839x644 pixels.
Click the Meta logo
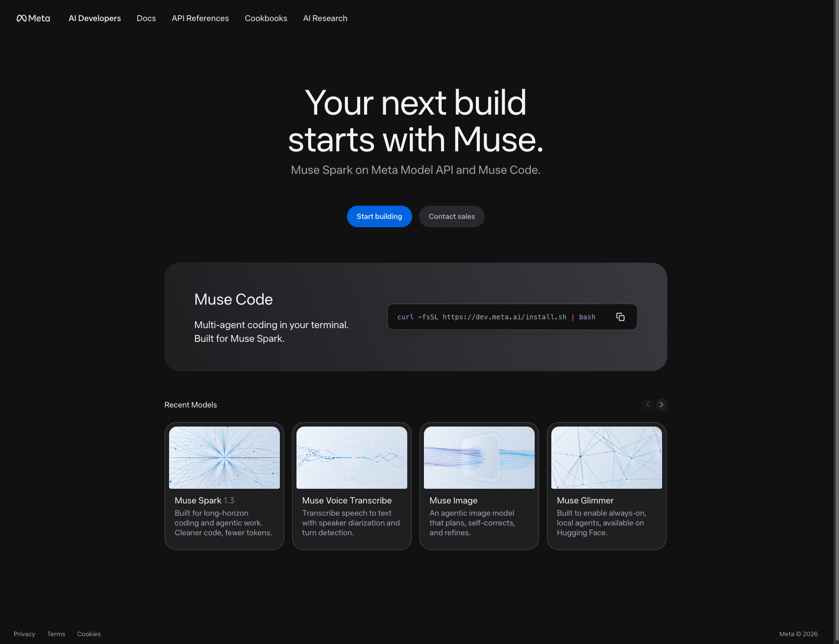[x=33, y=18]
